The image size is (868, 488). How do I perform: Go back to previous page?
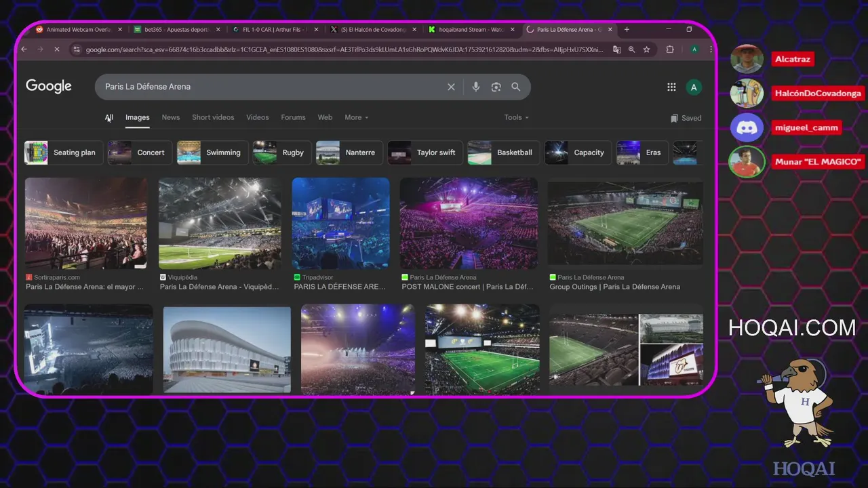pyautogui.click(x=24, y=49)
